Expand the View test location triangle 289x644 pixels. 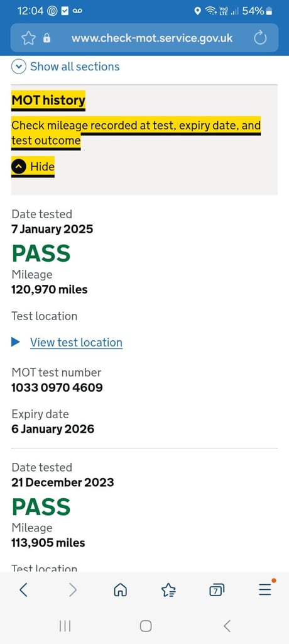[x=16, y=342]
